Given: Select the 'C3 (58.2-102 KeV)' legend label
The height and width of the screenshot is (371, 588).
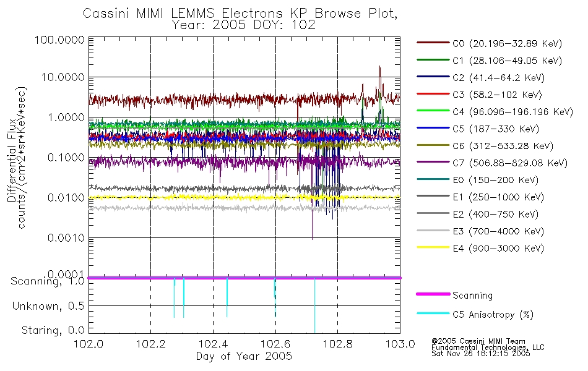Looking at the screenshot, I should 497,95.
